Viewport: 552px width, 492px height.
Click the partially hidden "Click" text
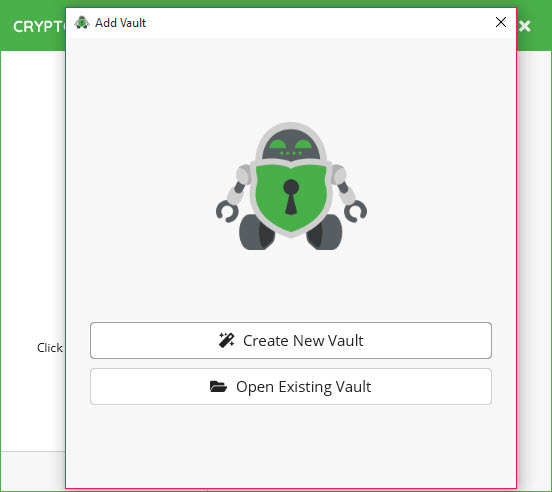click(50, 348)
